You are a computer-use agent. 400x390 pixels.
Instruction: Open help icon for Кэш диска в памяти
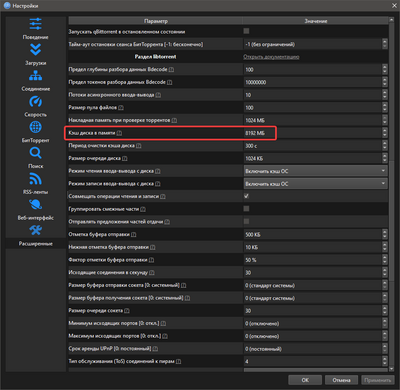119,133
